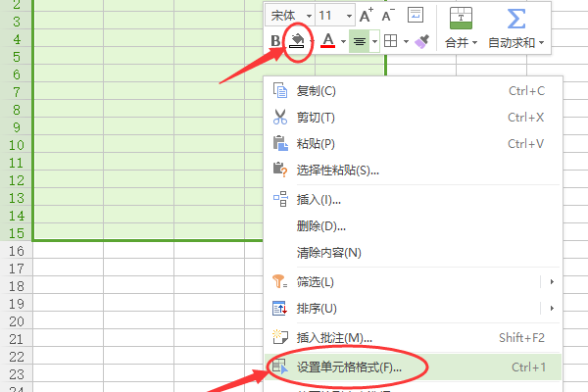
Task: Expand the 自动求和 dropdown arrow
Action: pos(542,43)
